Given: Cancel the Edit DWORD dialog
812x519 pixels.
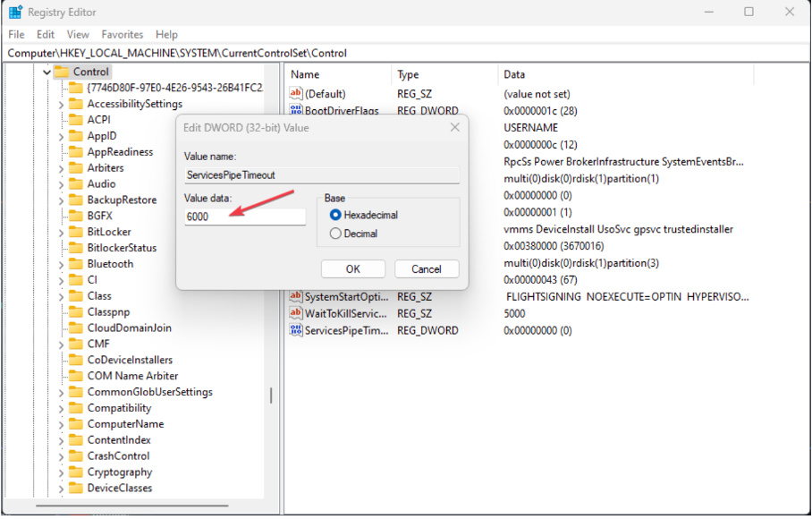Looking at the screenshot, I should [x=427, y=269].
